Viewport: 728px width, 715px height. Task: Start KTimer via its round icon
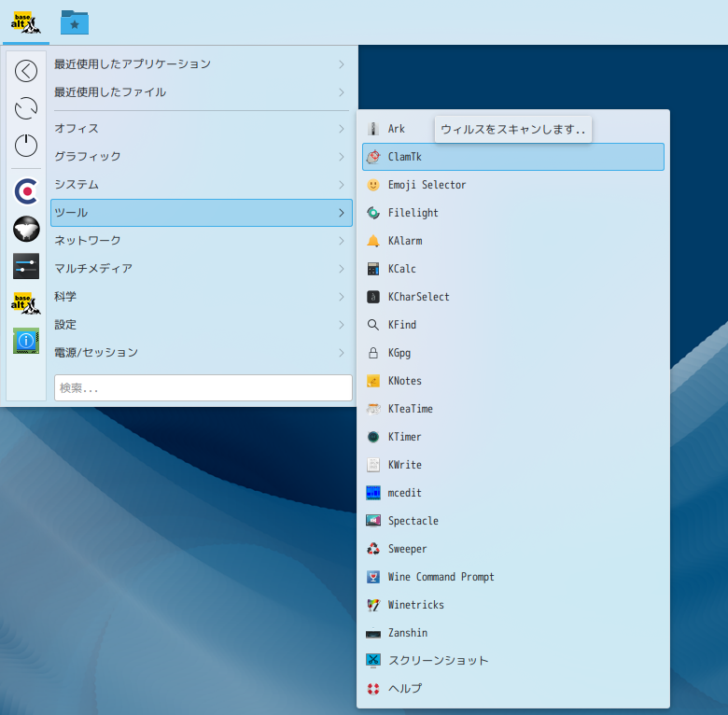click(x=373, y=437)
